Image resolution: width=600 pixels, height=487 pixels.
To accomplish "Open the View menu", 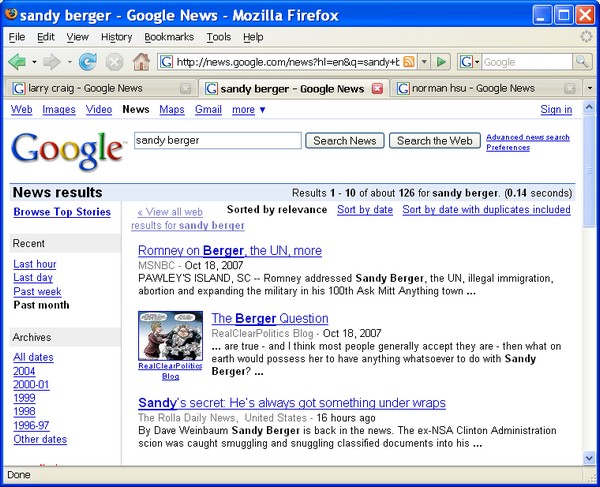I will tap(77, 37).
